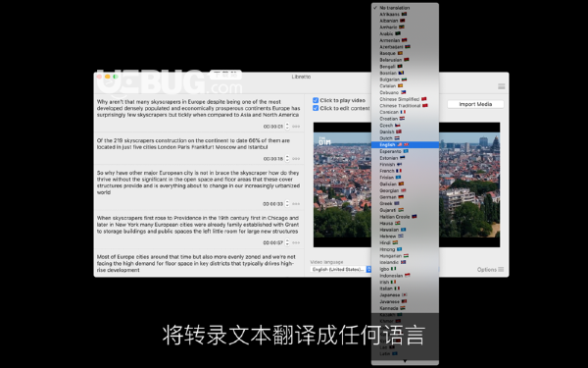Choose Esperanto in the translation menu

coord(405,151)
